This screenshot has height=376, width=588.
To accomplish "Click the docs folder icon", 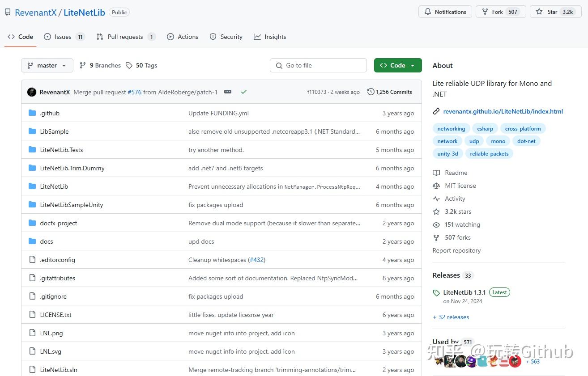I will point(32,241).
